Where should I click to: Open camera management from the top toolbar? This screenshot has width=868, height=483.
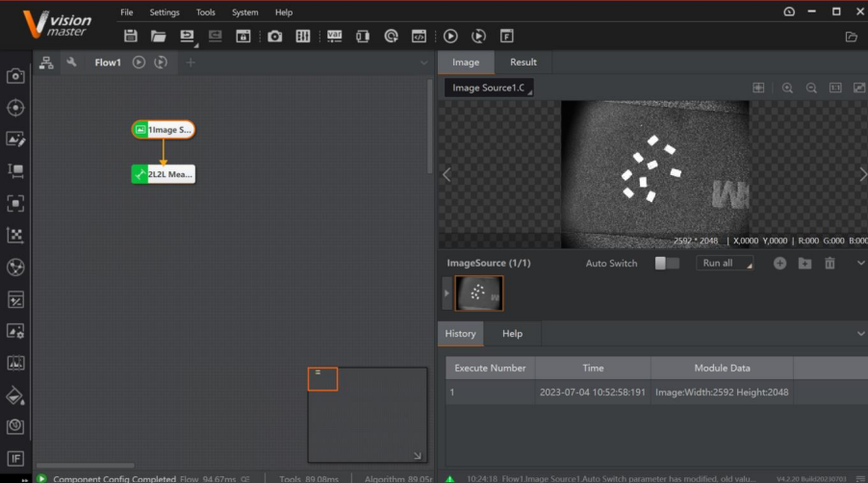[x=274, y=36]
